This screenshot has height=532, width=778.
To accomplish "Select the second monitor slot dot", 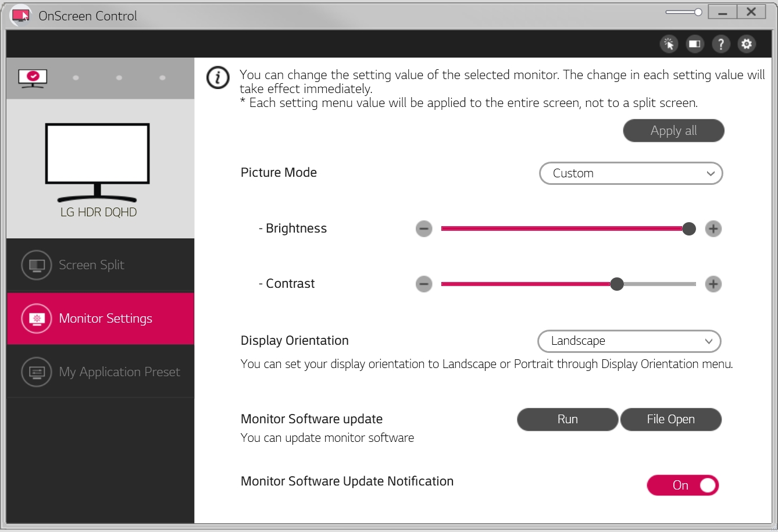I will click(76, 78).
